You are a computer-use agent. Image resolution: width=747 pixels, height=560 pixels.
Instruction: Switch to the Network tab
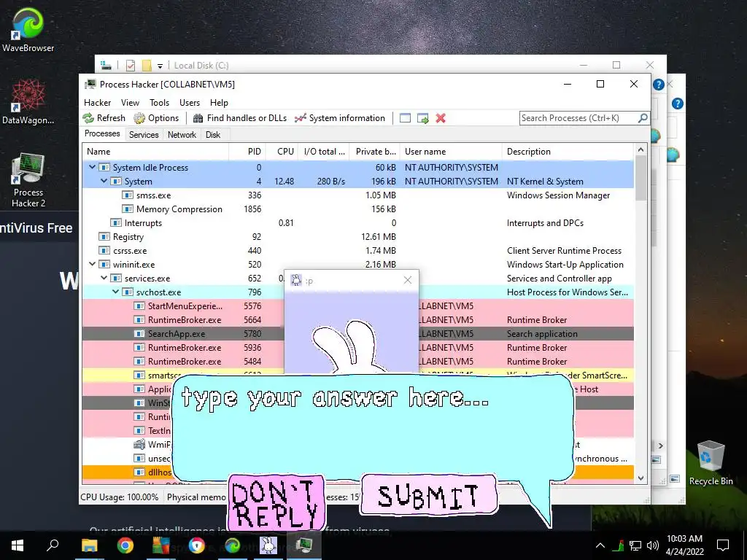tap(182, 135)
